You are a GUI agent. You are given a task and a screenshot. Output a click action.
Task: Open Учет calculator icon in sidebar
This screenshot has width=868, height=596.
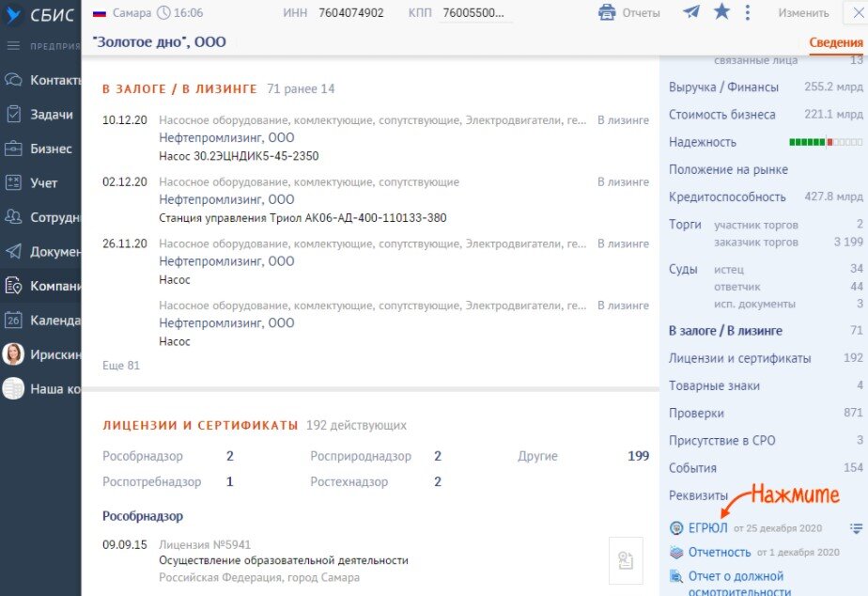[x=13, y=182]
